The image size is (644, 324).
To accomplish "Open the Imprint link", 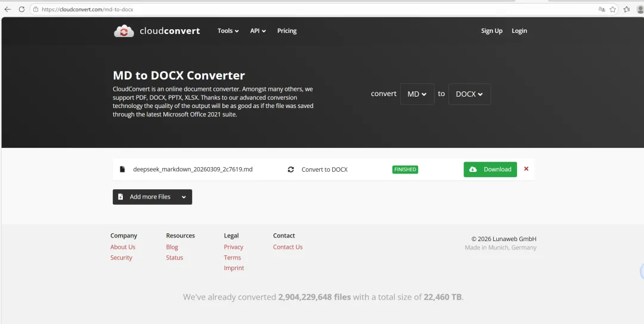I will 234,268.
